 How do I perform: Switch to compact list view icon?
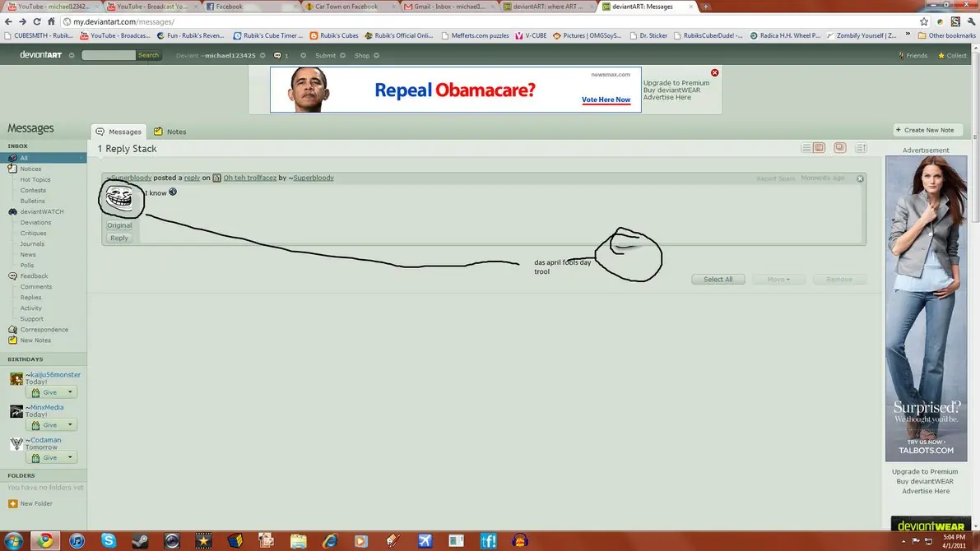click(x=806, y=148)
